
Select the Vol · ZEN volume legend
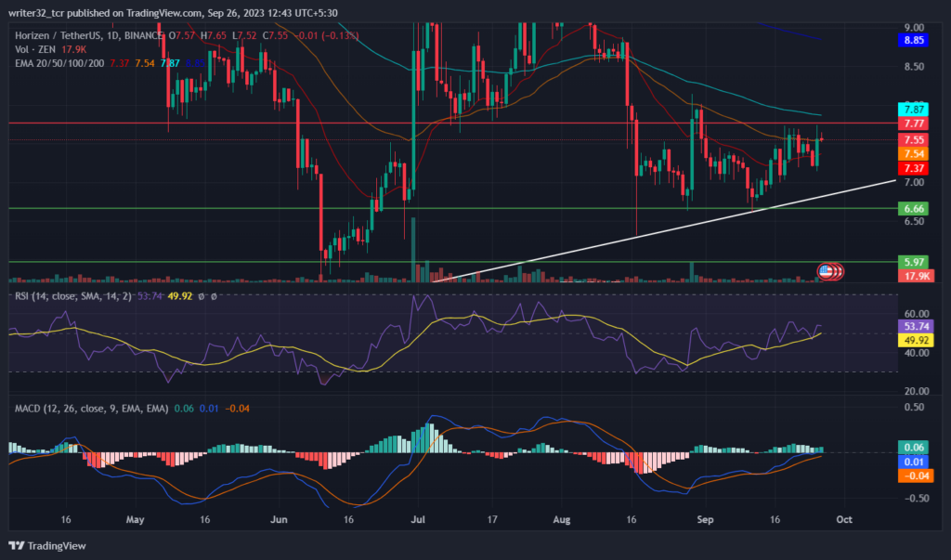point(50,49)
